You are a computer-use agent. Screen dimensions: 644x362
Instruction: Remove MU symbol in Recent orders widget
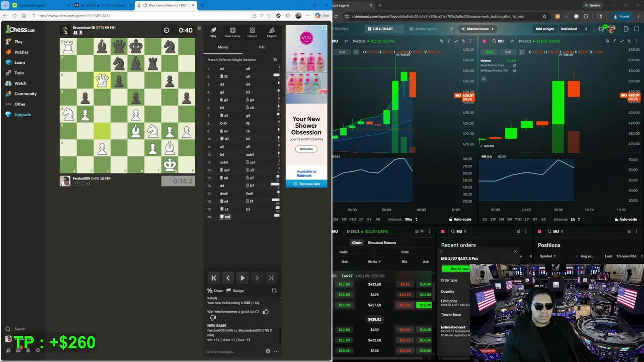[465, 232]
